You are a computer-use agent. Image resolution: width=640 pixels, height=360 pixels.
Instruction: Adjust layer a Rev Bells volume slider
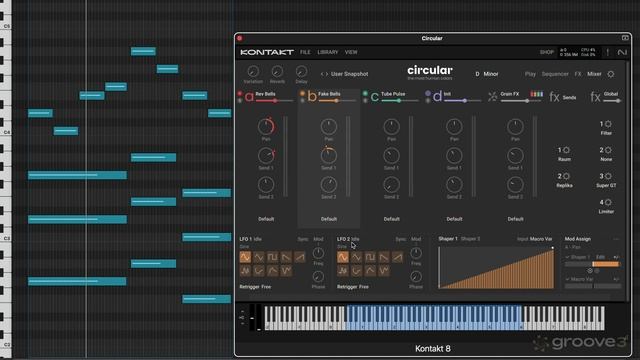pos(274,100)
